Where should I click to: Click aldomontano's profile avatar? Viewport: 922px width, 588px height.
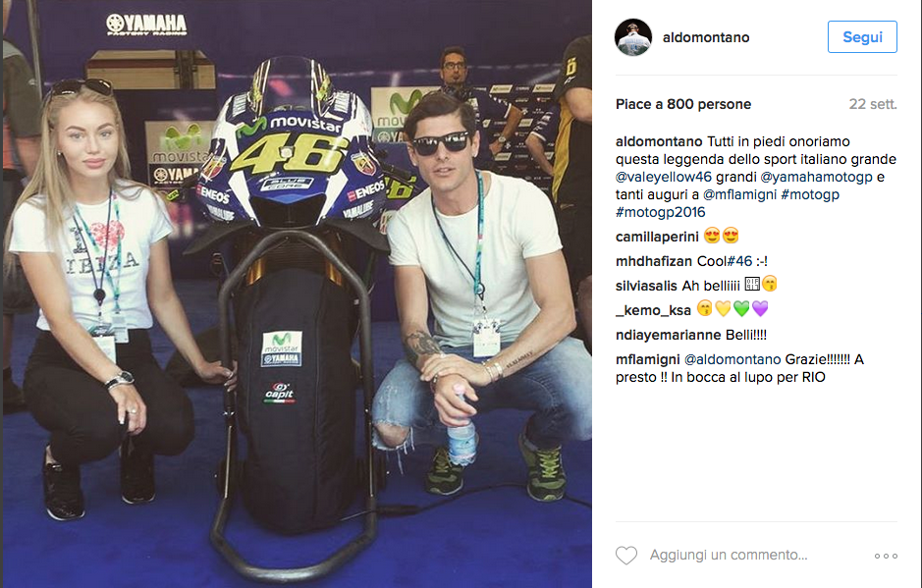(x=633, y=37)
